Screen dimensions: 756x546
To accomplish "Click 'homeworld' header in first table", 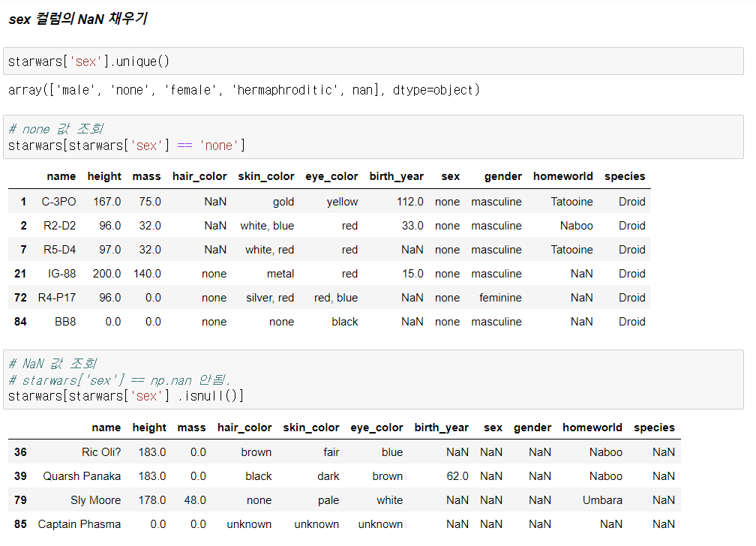I will click(563, 176).
